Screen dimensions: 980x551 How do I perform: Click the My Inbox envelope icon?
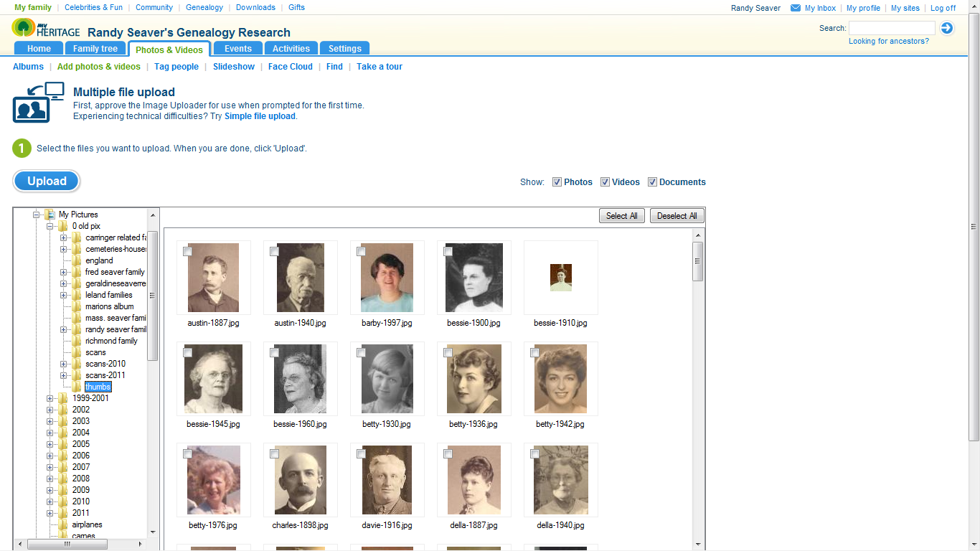click(x=796, y=8)
